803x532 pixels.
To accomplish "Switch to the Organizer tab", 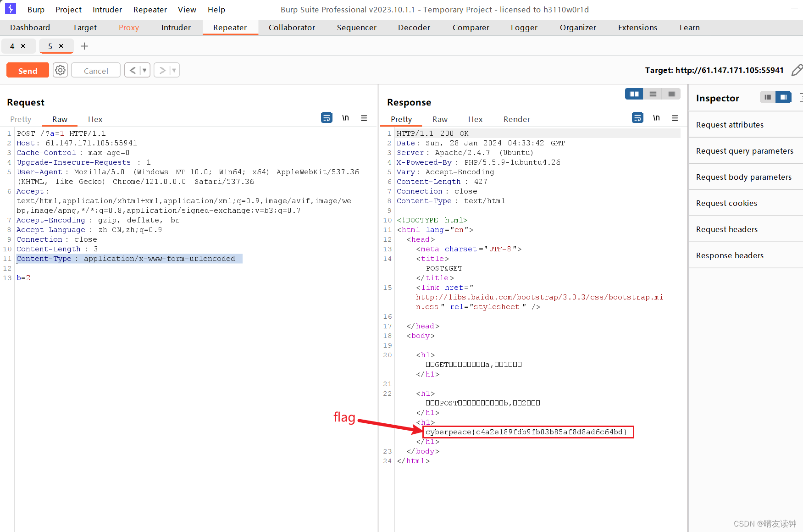I will [x=578, y=28].
